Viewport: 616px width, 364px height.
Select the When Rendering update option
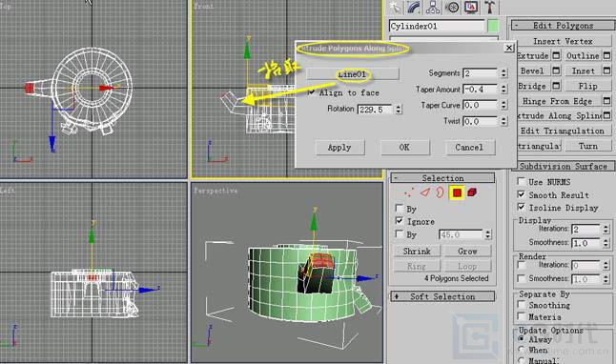coord(522,350)
